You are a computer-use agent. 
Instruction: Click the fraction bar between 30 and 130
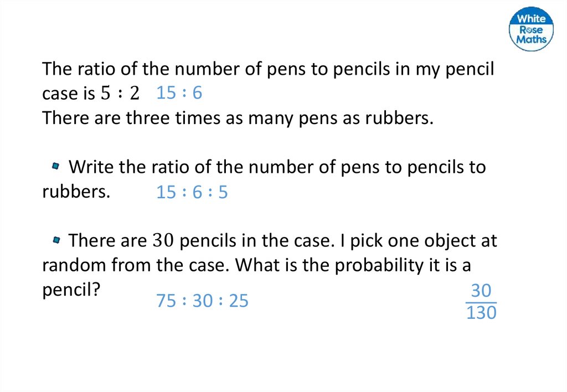(481, 302)
